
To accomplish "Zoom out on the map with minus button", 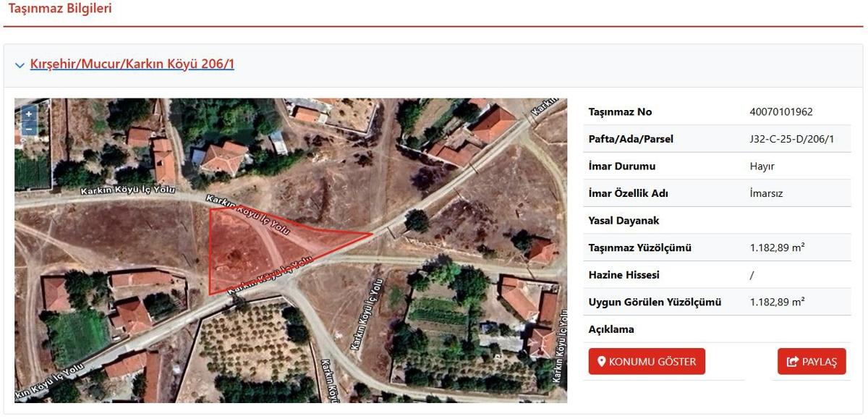I will [29, 129].
